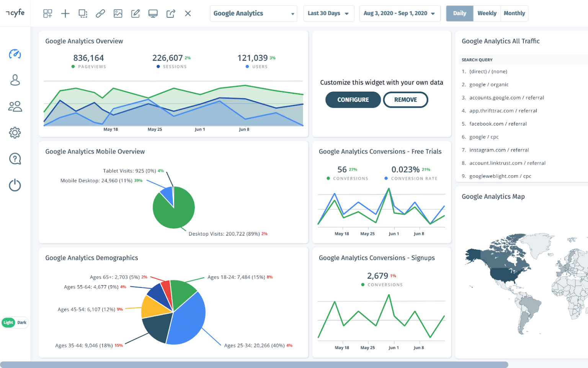Viewport: 588px width, 368px height.
Task: Open the team users sidebar icon
Action: [x=15, y=106]
